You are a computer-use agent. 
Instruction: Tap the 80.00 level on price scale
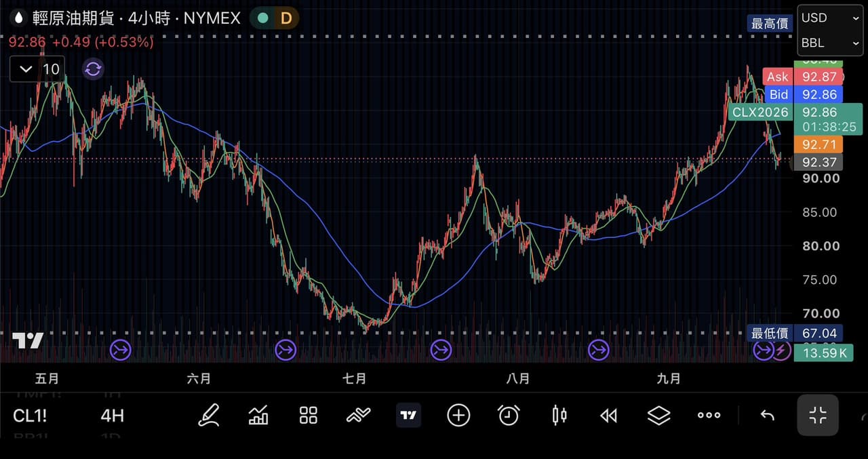pos(821,246)
